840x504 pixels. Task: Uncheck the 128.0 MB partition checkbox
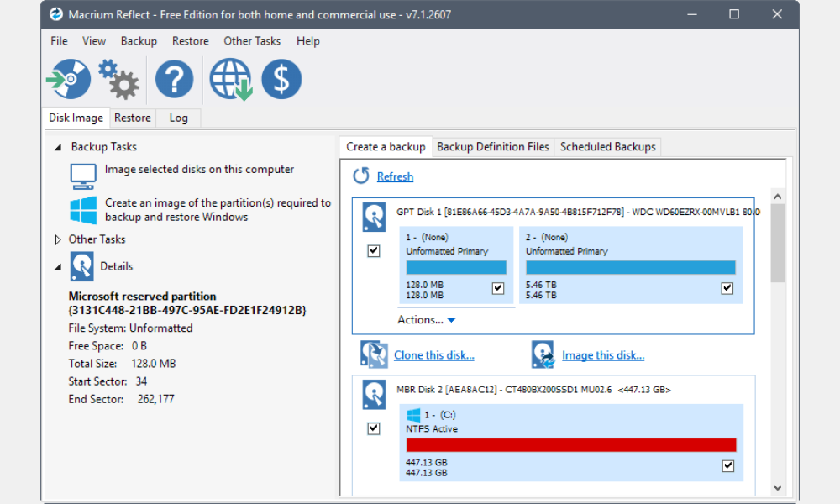tap(498, 288)
